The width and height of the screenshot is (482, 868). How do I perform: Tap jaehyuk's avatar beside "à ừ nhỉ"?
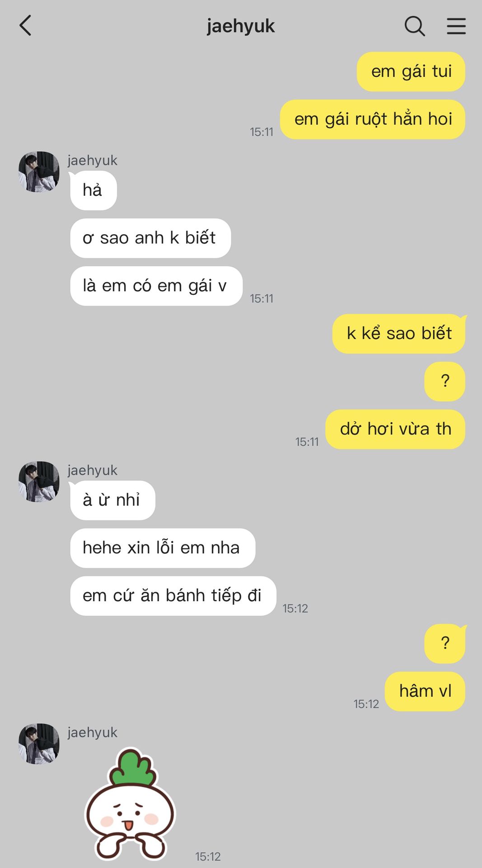[x=39, y=481]
